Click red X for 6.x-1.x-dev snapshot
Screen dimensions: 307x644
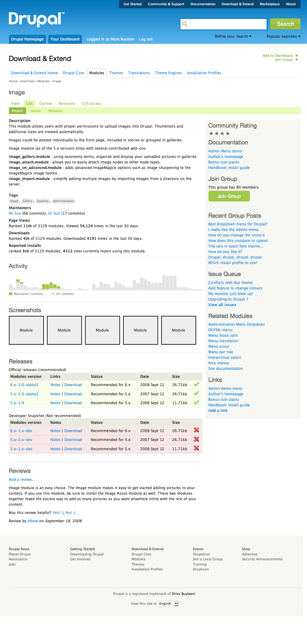click(196, 430)
